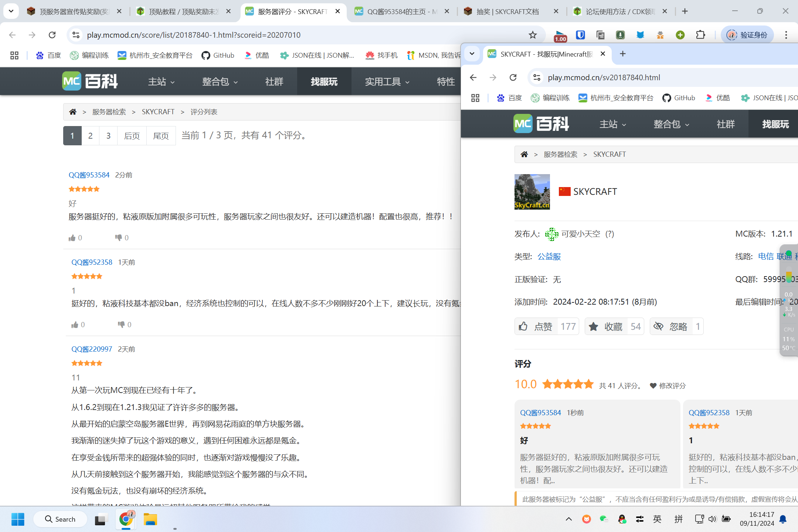Click 修改评分 heart link
798x532 pixels.
(668, 386)
